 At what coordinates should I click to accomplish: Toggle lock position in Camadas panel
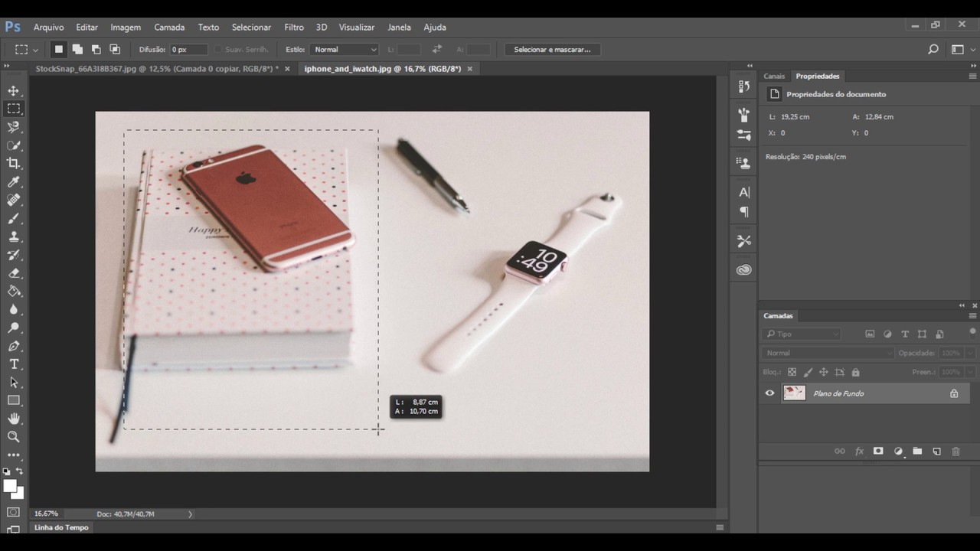tap(824, 372)
